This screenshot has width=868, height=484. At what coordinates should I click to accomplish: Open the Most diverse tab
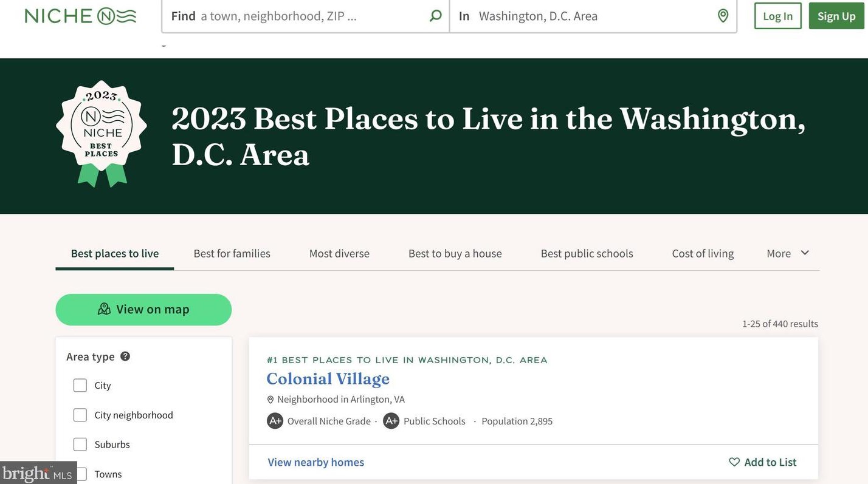[x=339, y=253]
